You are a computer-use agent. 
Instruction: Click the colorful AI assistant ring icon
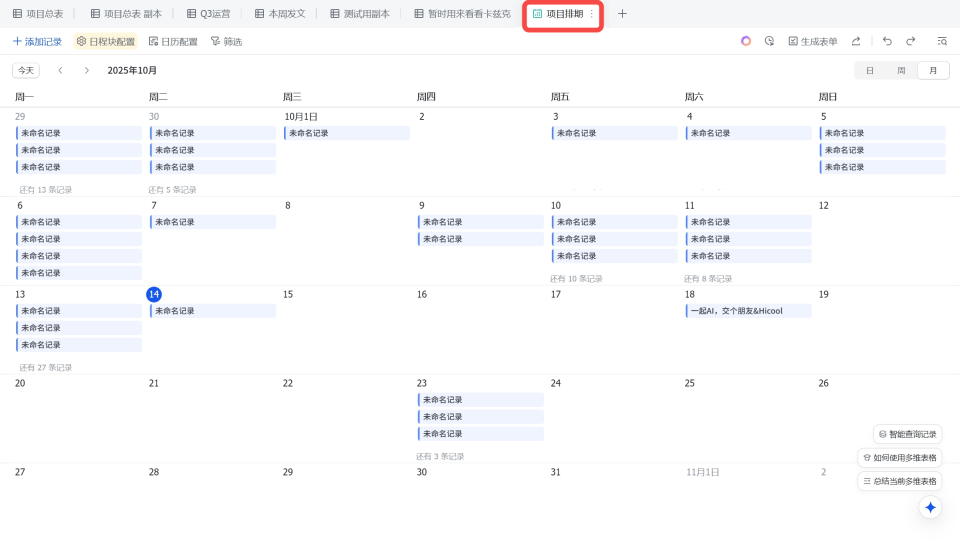pyautogui.click(x=746, y=41)
